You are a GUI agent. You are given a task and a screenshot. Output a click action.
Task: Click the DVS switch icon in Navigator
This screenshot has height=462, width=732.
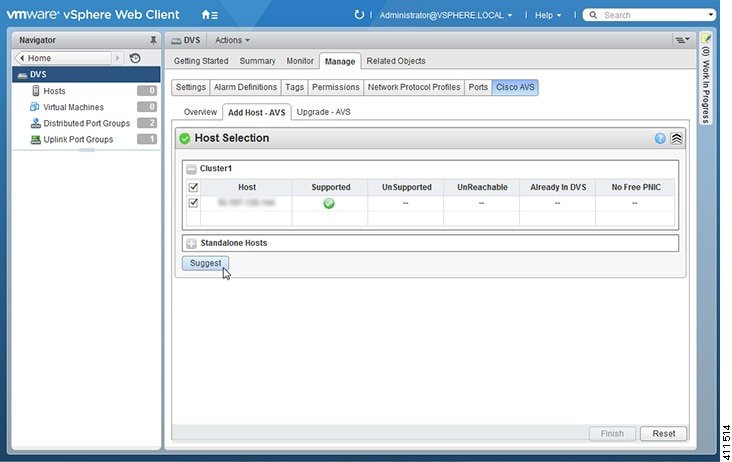(x=22, y=75)
